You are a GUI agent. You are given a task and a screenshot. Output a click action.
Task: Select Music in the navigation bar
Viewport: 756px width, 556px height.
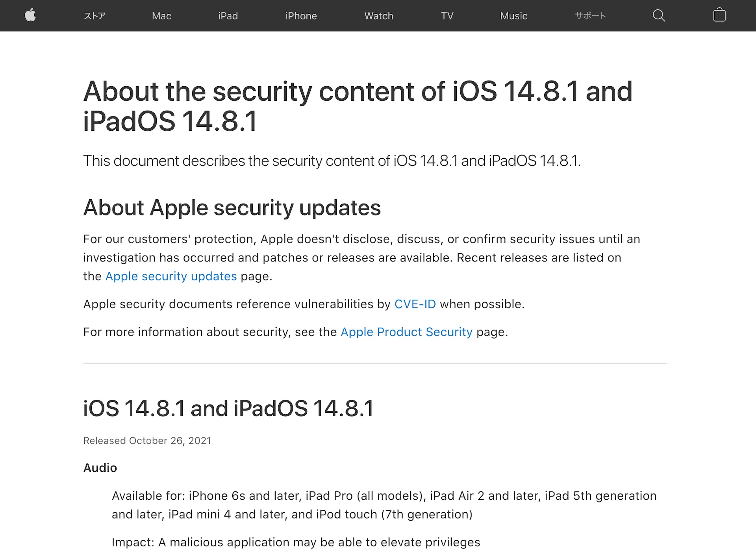(513, 16)
